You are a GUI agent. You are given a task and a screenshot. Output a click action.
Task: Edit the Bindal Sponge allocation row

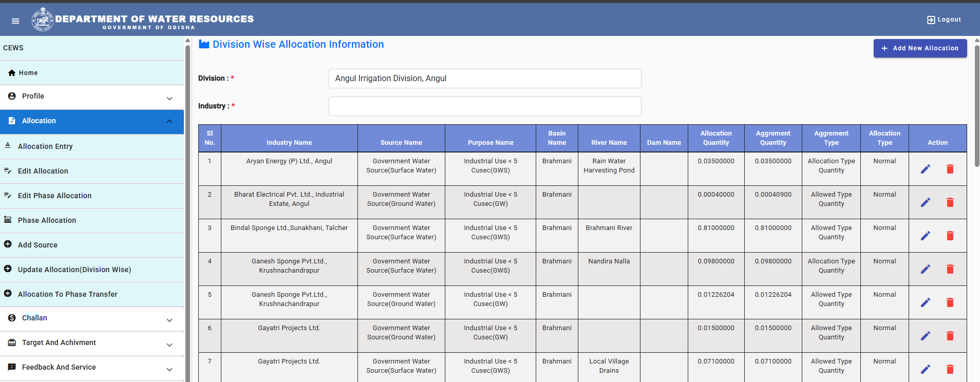coord(926,236)
